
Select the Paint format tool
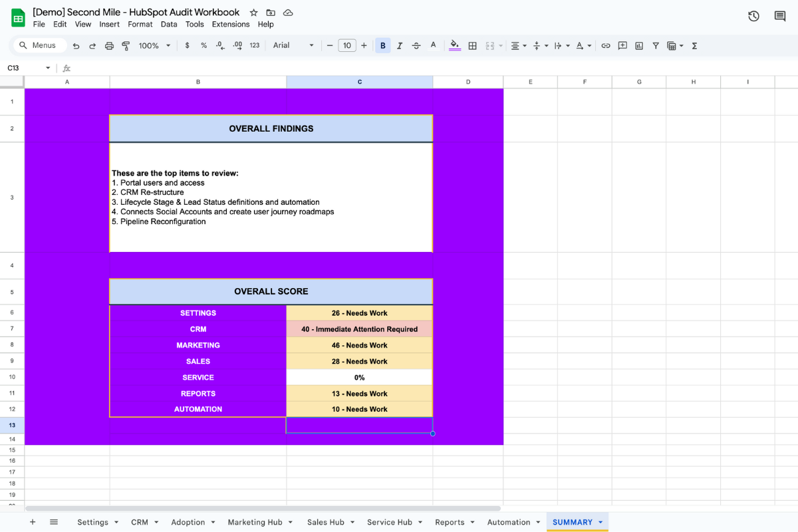click(x=126, y=46)
